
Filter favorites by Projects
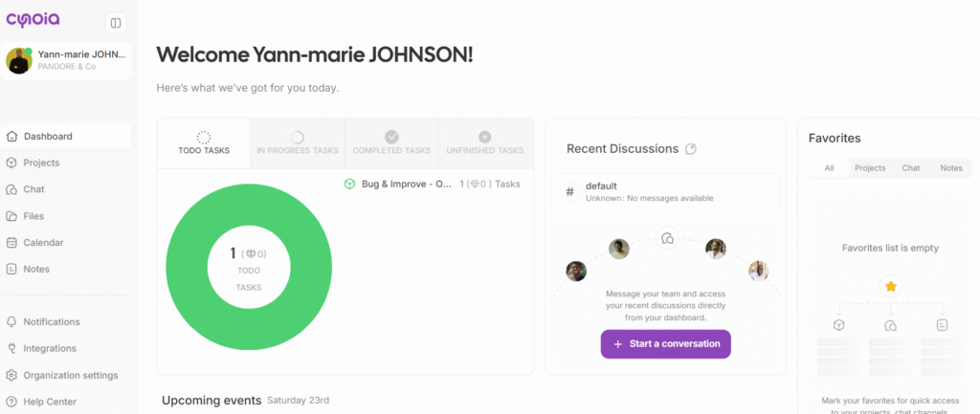tap(869, 168)
